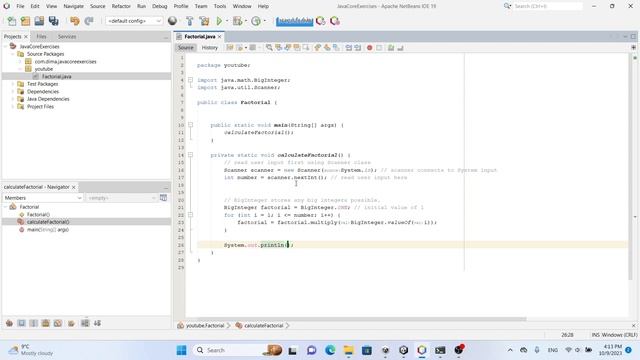Click the New File toolbar icon
This screenshot has height=360, width=640.
[11, 21]
